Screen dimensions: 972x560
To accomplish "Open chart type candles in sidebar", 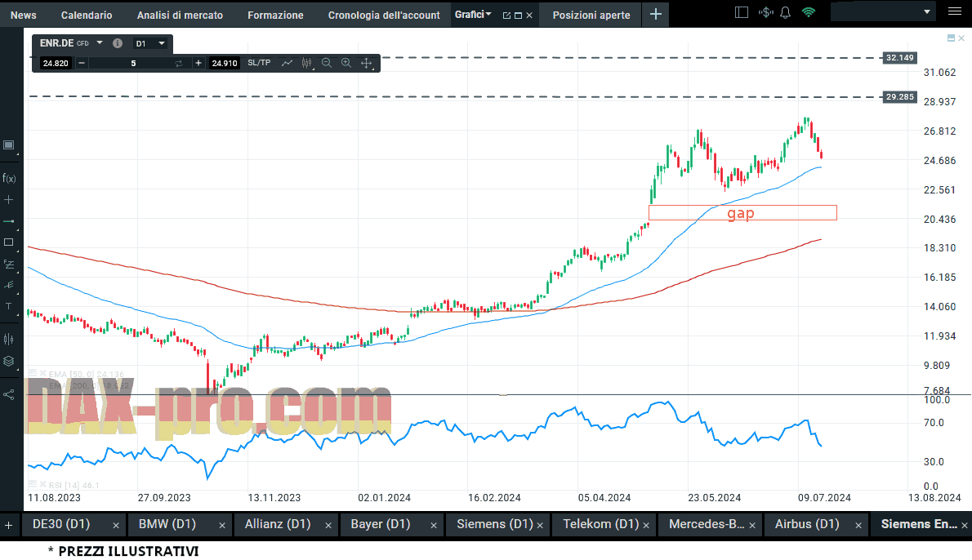I will point(9,339).
